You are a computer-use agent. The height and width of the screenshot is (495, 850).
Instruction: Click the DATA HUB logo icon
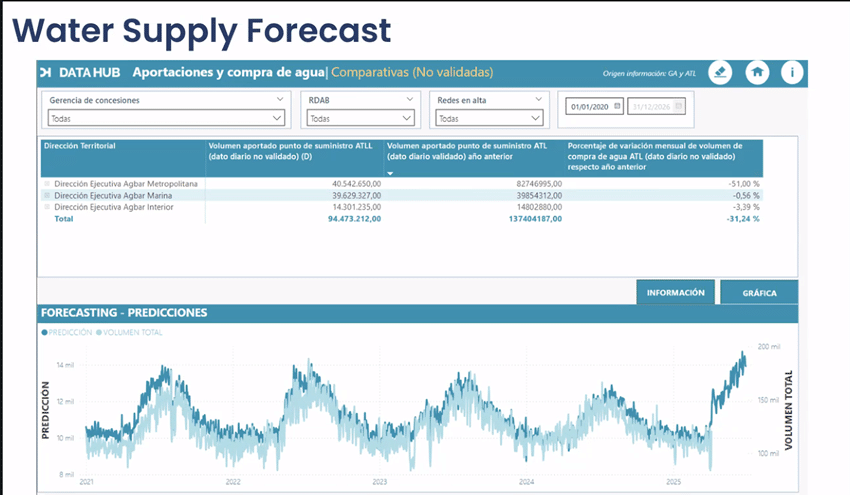[46, 72]
